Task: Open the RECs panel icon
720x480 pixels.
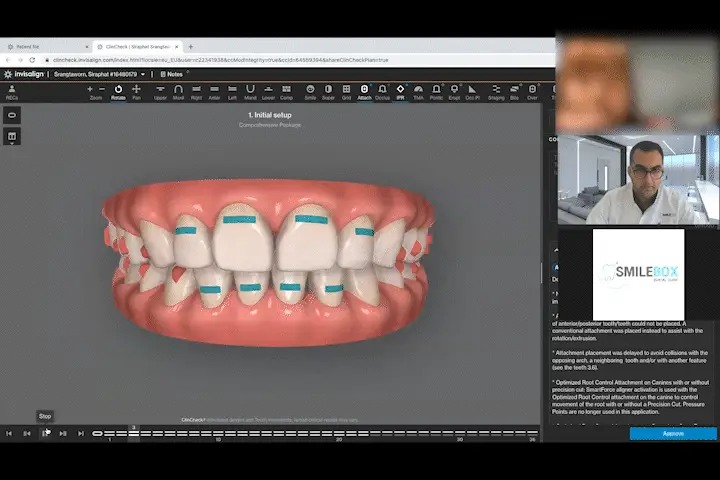Action: tap(12, 92)
